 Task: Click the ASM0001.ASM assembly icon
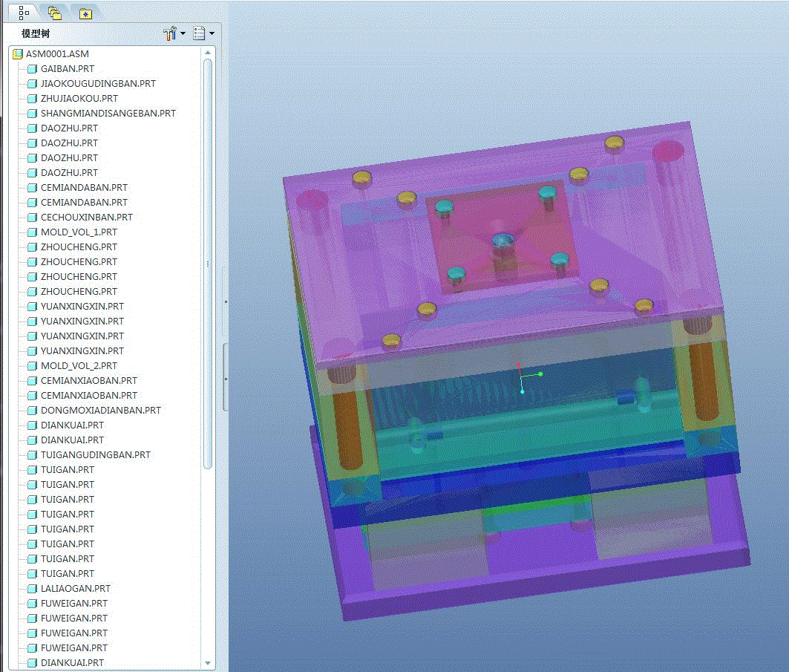18,54
